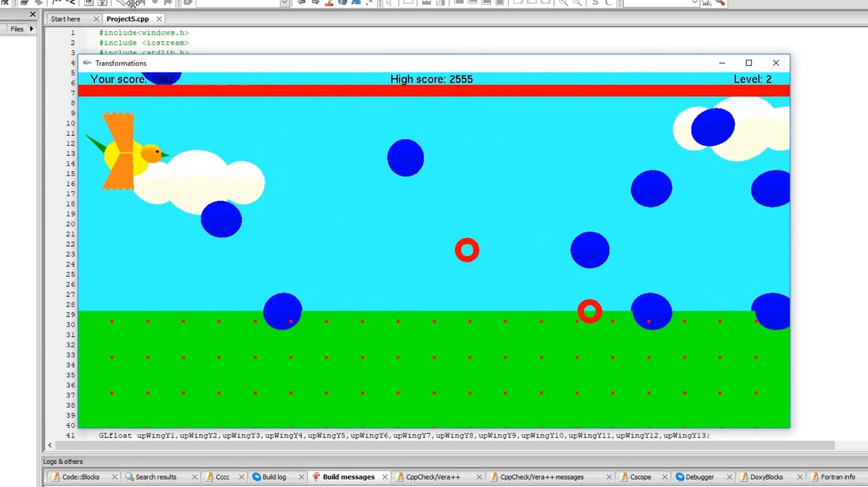The width and height of the screenshot is (868, 487).
Task: Click the gear icon on Build log tab
Action: (x=256, y=477)
